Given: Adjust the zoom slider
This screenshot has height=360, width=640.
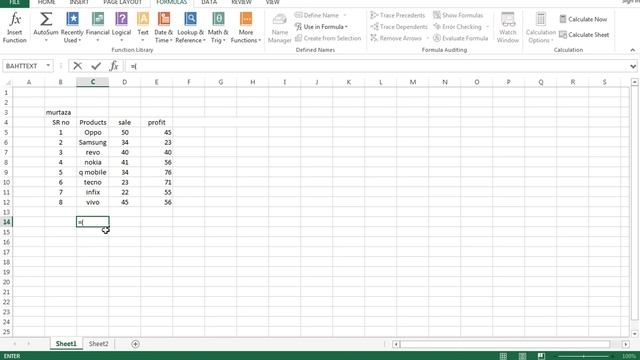Looking at the screenshot, I should [x=583, y=356].
